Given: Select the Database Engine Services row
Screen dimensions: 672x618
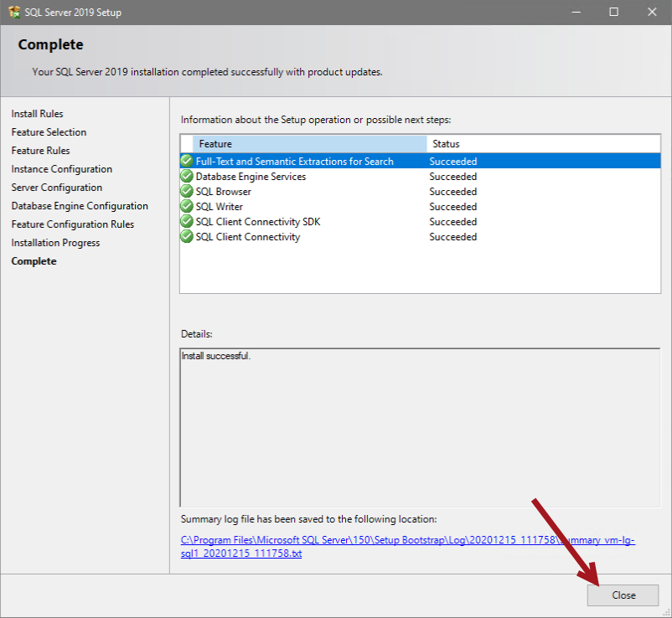Looking at the screenshot, I should coord(420,176).
